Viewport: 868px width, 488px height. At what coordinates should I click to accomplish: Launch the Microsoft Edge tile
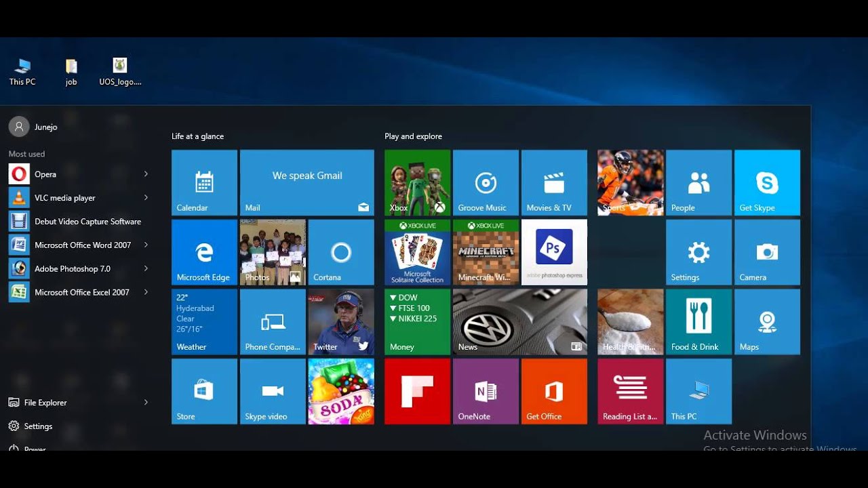point(204,252)
